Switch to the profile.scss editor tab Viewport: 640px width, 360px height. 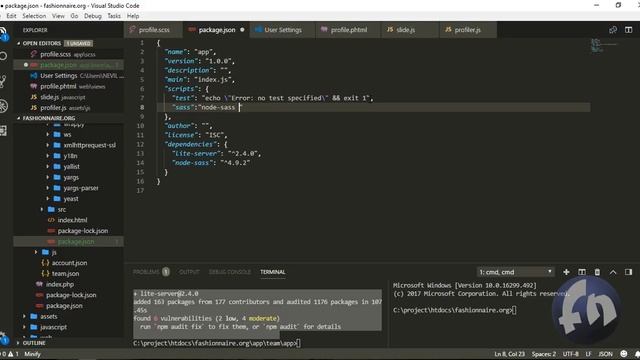tap(153, 30)
